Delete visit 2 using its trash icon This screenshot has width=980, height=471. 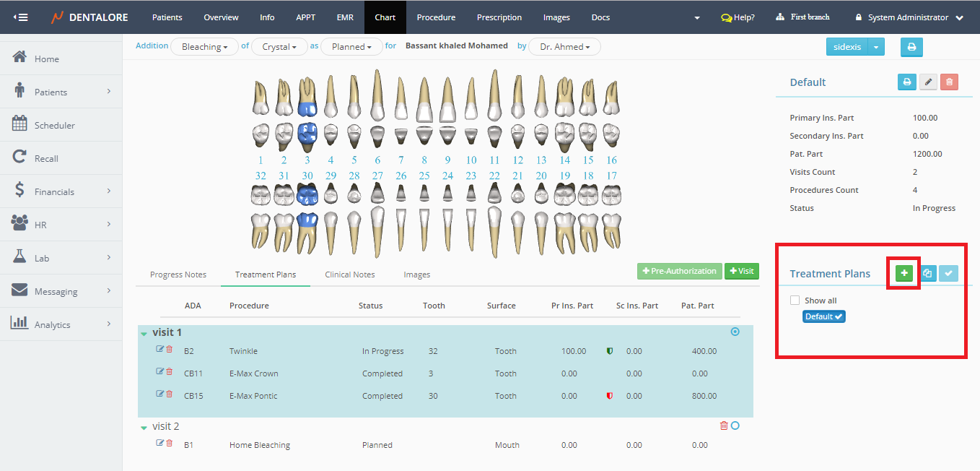[x=724, y=425]
